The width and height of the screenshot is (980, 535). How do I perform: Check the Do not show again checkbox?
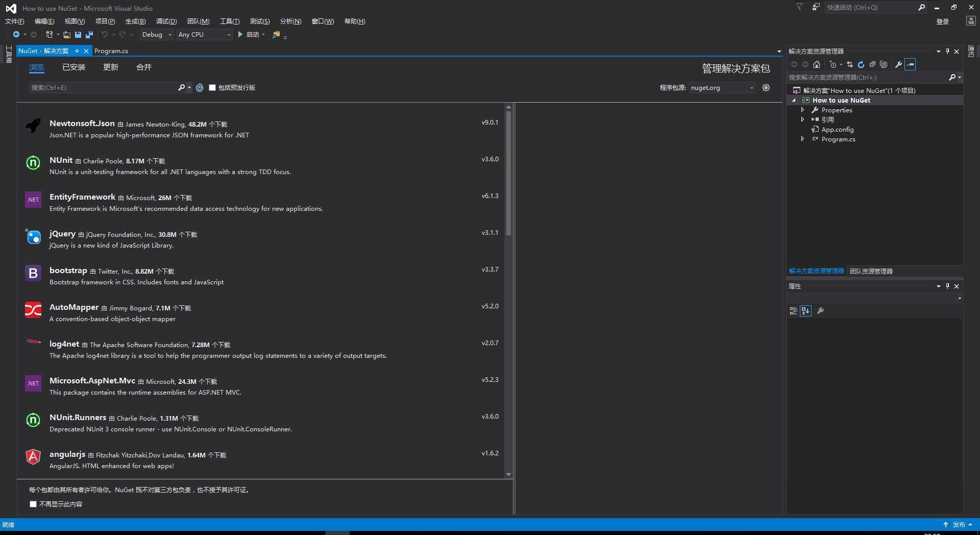(x=33, y=504)
